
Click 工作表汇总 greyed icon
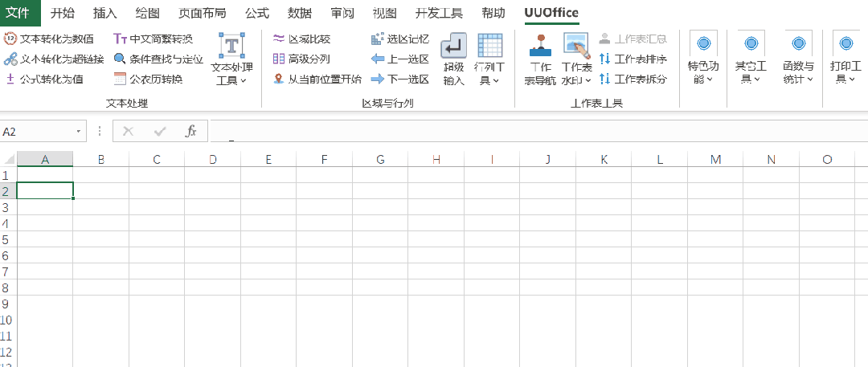604,39
